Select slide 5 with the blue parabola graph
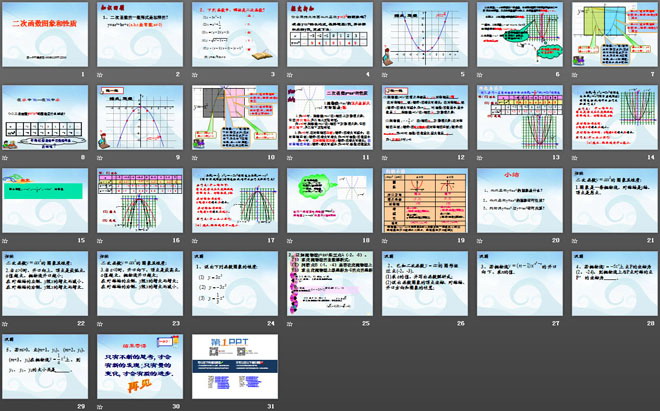This screenshot has width=660, height=411. tap(420, 34)
